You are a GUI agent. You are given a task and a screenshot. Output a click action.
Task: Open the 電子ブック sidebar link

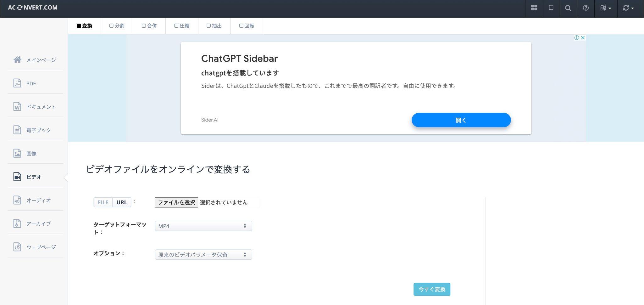(x=39, y=130)
